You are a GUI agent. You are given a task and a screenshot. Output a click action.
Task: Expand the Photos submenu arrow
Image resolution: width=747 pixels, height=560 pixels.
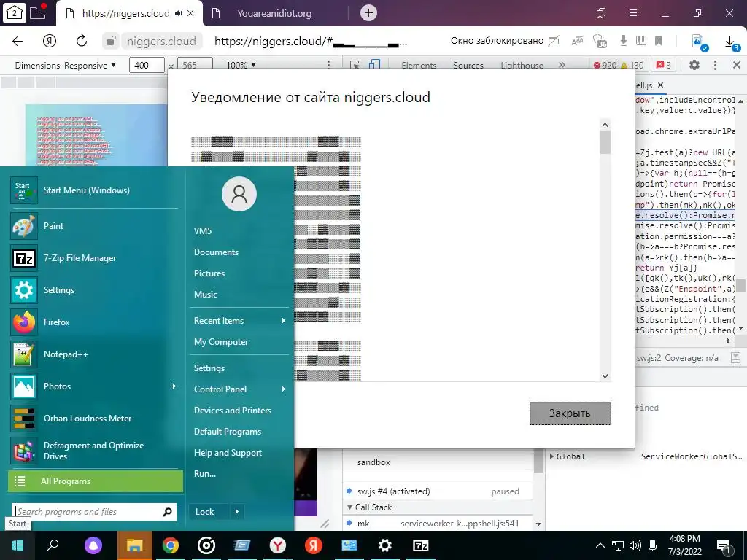[x=174, y=386]
